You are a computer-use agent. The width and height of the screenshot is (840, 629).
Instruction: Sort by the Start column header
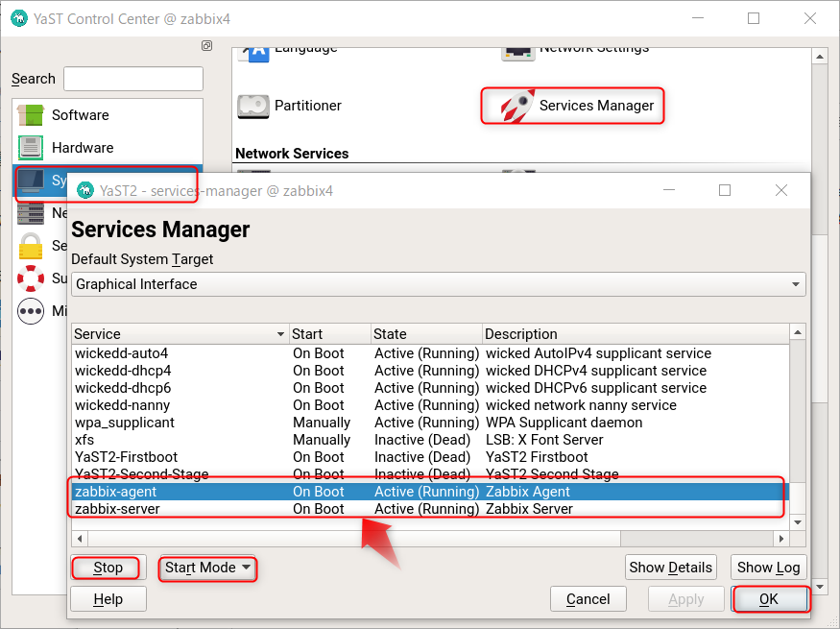click(x=330, y=334)
